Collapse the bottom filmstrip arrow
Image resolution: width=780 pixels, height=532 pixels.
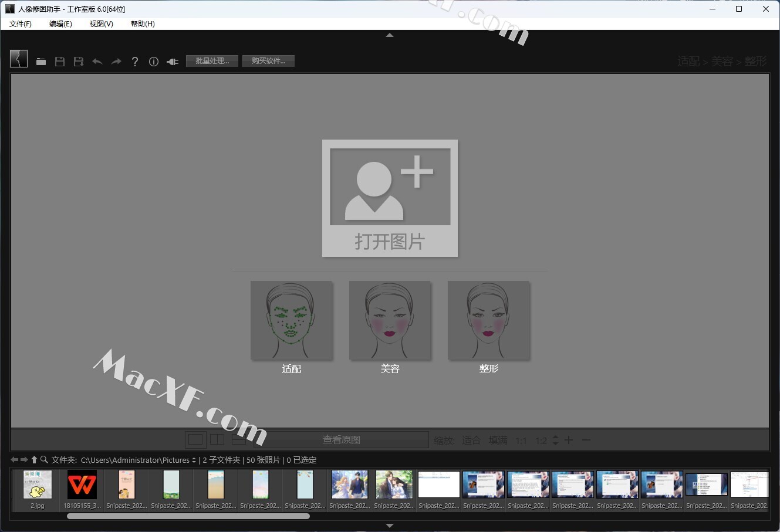tap(390, 526)
